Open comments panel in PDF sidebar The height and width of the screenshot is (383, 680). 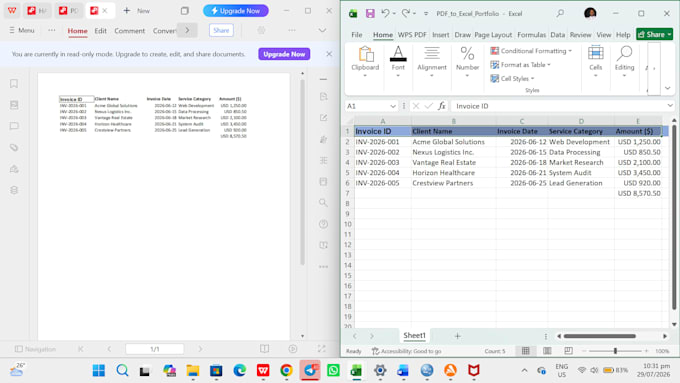click(14, 126)
